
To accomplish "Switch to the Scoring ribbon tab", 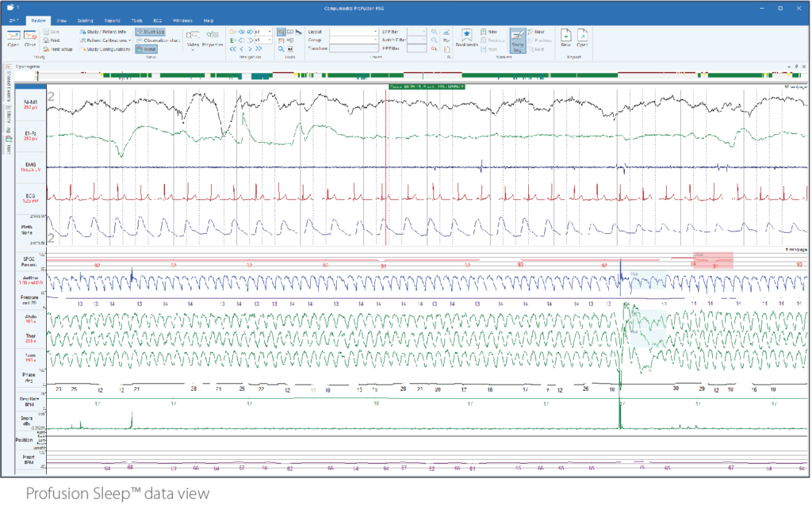I will [85, 19].
